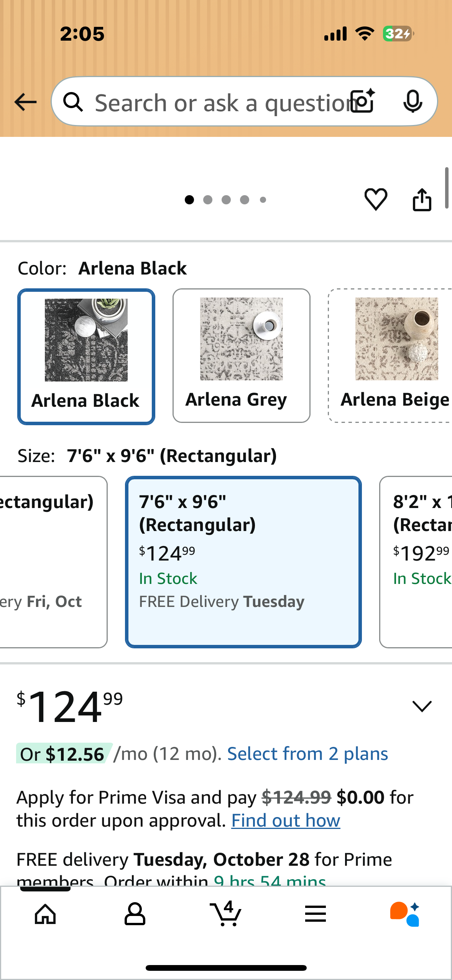Expand the price details chevron

422,707
